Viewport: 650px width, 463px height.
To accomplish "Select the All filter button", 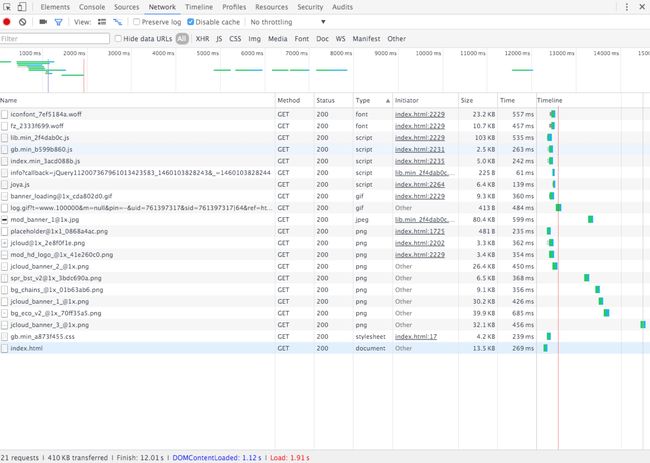I will click(182, 39).
